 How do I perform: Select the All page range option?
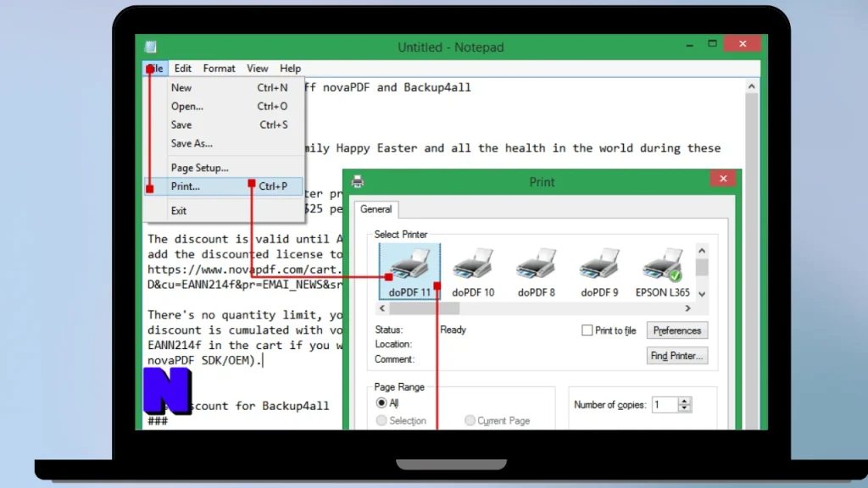pos(381,402)
